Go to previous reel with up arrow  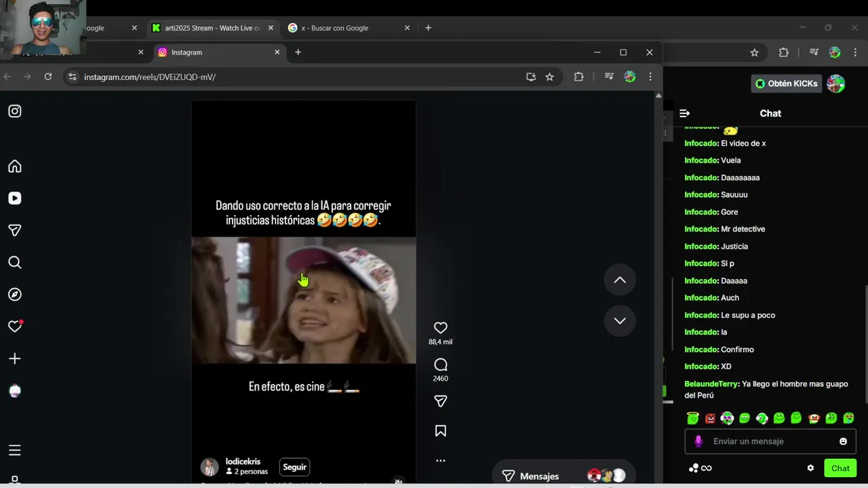point(620,280)
